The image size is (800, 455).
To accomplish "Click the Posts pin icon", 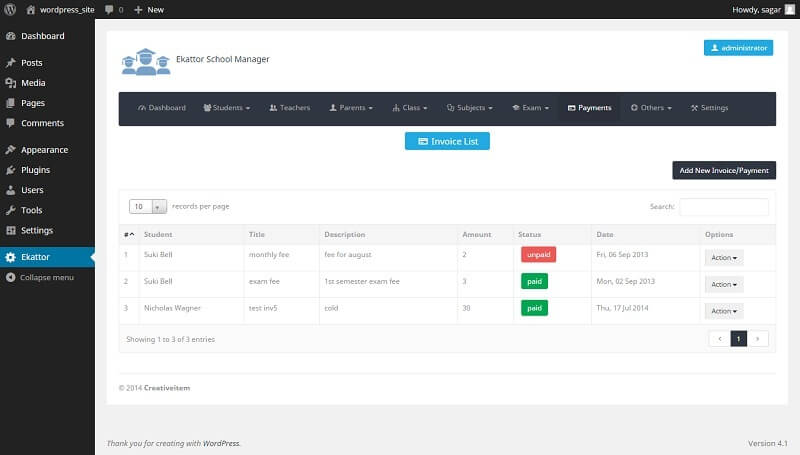I will coord(11,63).
